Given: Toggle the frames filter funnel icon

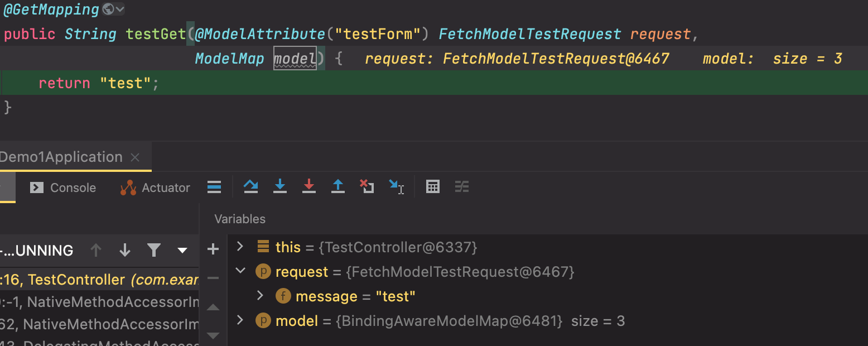Looking at the screenshot, I should 154,250.
